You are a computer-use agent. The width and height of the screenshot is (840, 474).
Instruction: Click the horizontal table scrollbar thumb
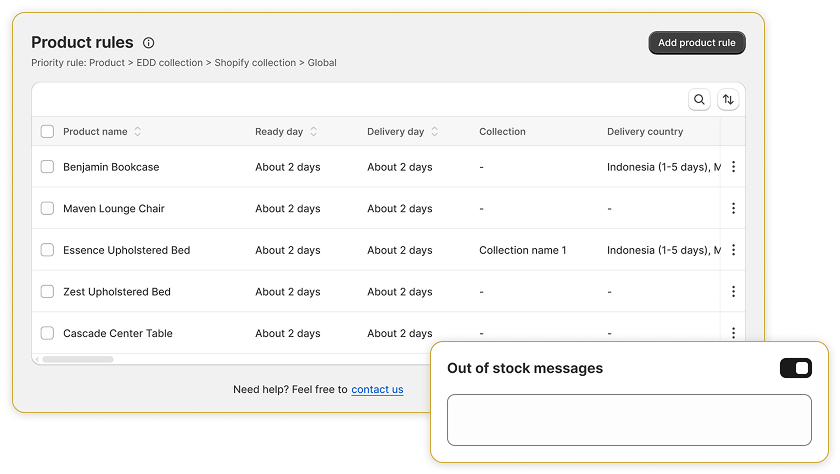coord(78,359)
